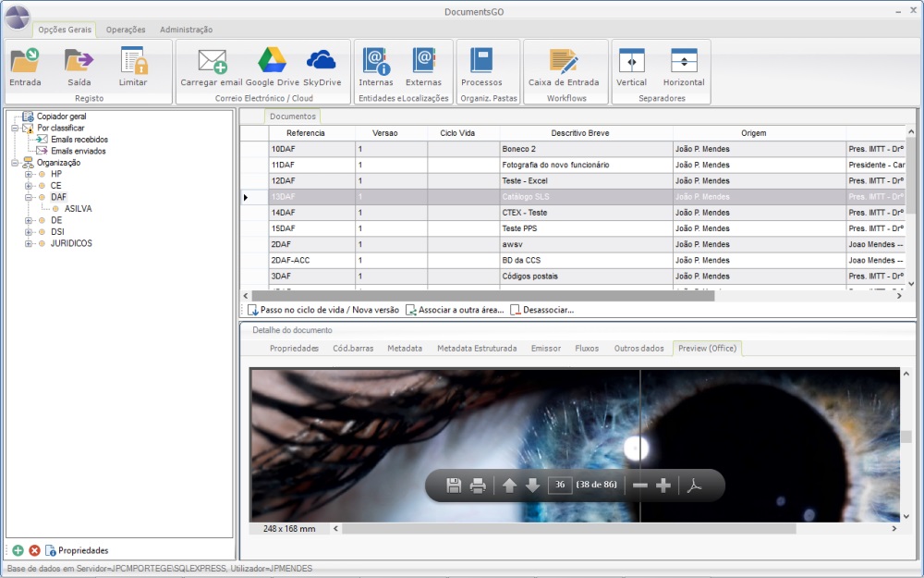Expand the JURIDICOS tree node
Viewport: 924px width, 578px height.
click(x=29, y=244)
